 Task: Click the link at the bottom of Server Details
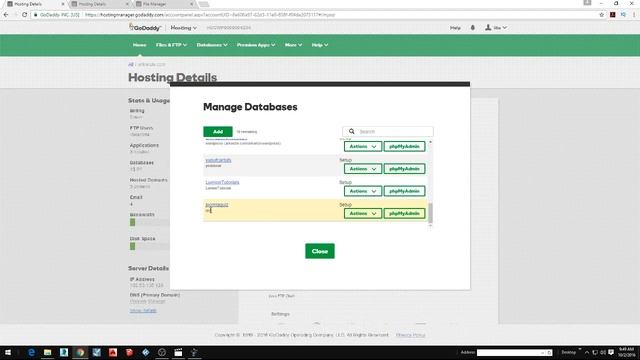[143, 311]
